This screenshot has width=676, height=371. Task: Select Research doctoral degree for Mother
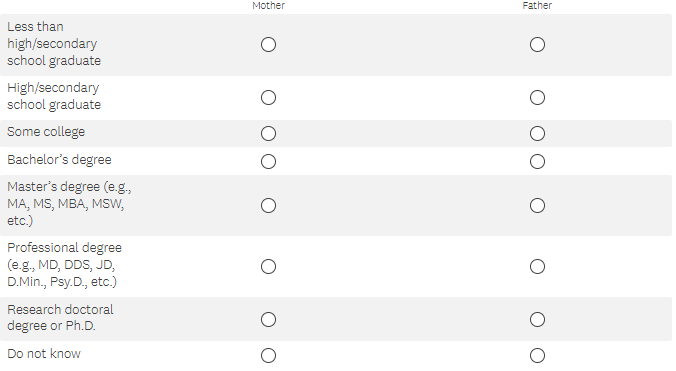pyautogui.click(x=268, y=319)
